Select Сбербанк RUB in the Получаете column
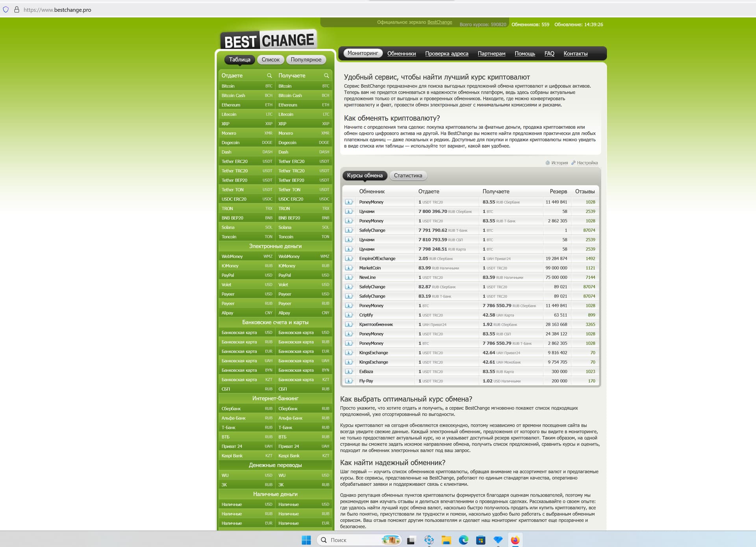Viewport: 756px width, 547px height. pos(304,408)
